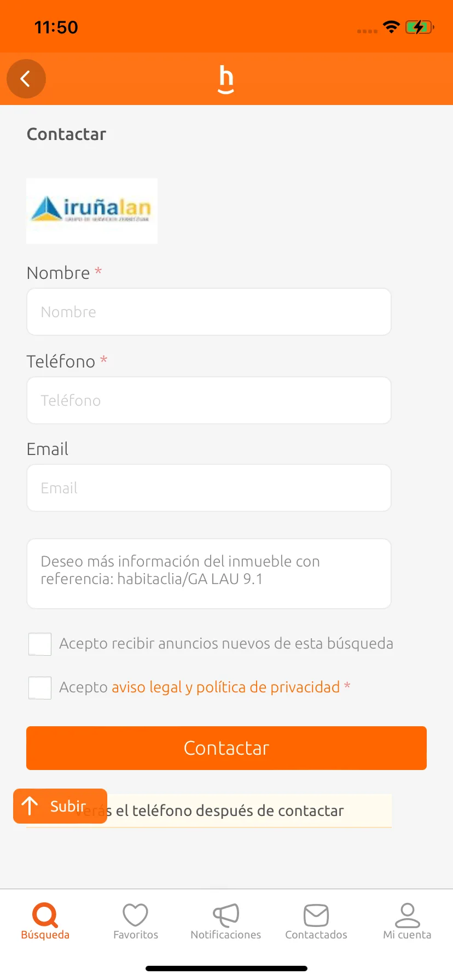Focus the Email input field
The width and height of the screenshot is (453, 980).
pos(209,488)
